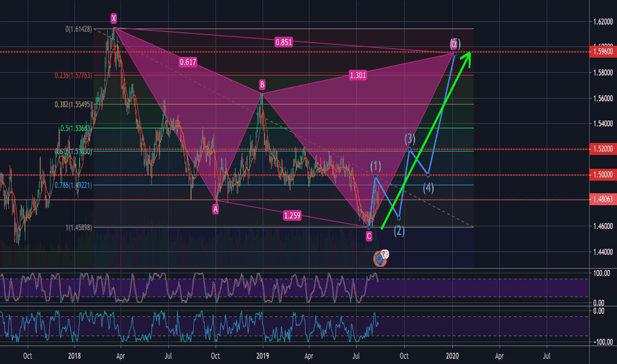This screenshot has width=617, height=364.
Task: Click the 100.00 stochastic scale value
Action: point(602,273)
